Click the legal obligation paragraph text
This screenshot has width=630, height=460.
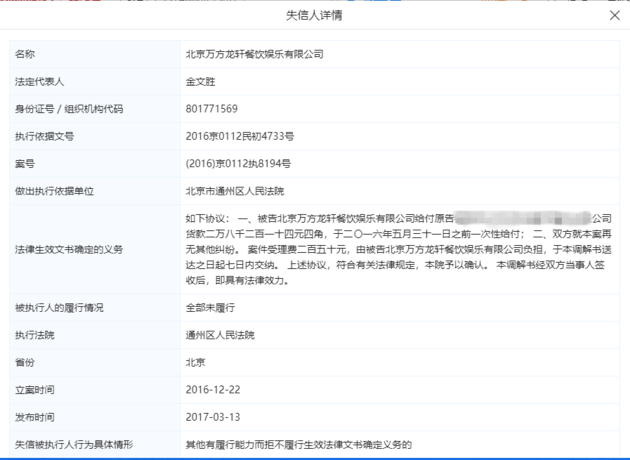399,249
